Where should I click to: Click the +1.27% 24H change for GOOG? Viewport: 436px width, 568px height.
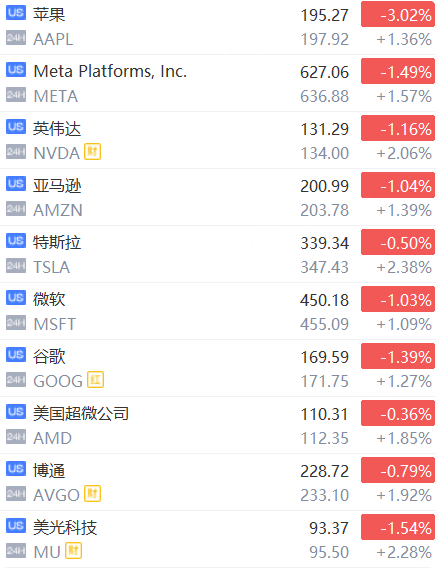(x=404, y=381)
